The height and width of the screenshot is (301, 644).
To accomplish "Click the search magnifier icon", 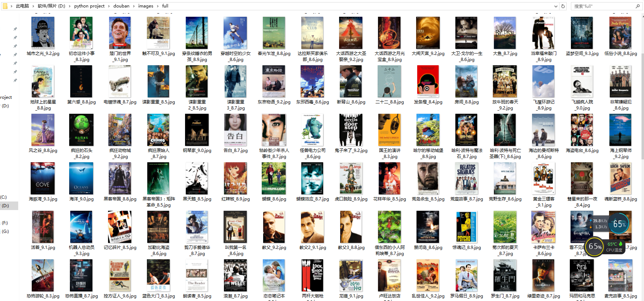I will click(638, 6).
